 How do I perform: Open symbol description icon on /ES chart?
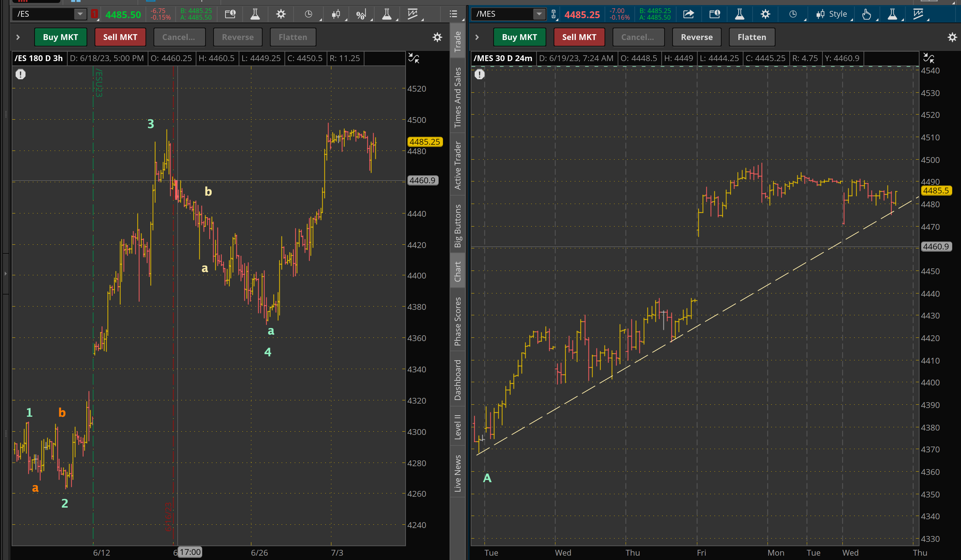(x=230, y=15)
